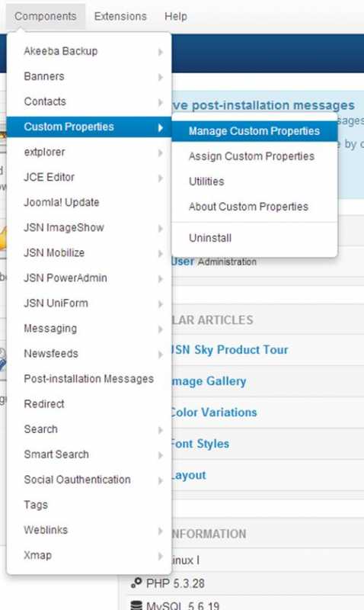Open the Help menu

[176, 16]
